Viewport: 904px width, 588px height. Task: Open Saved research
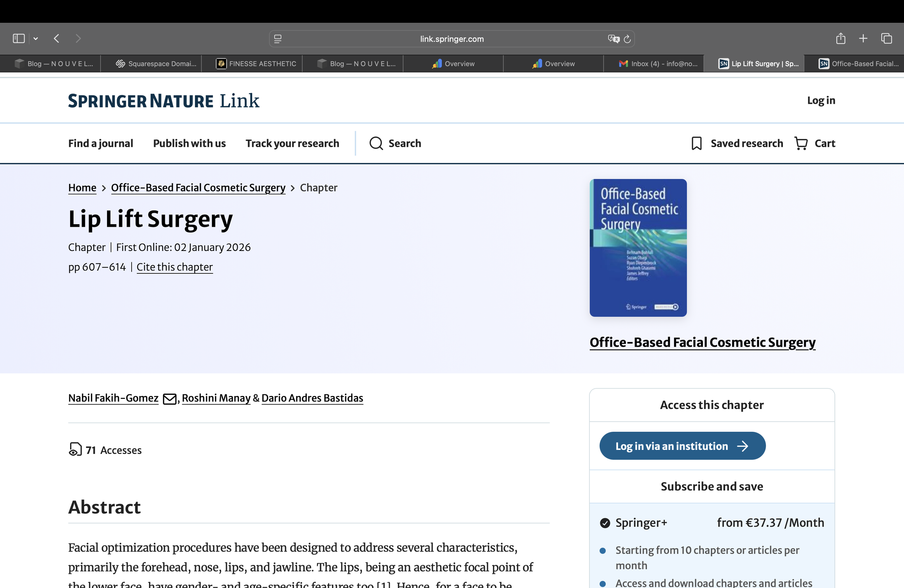click(x=736, y=143)
